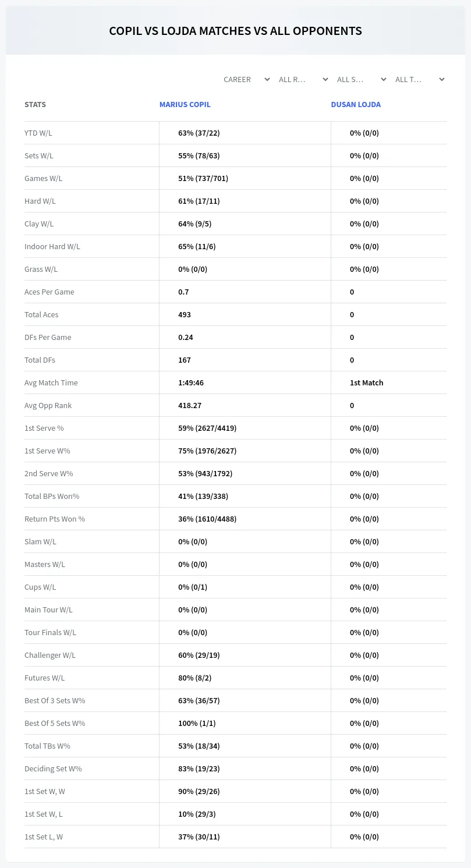Image resolution: width=471 pixels, height=868 pixels.
Task: Select the STATS column header
Action: (x=35, y=104)
